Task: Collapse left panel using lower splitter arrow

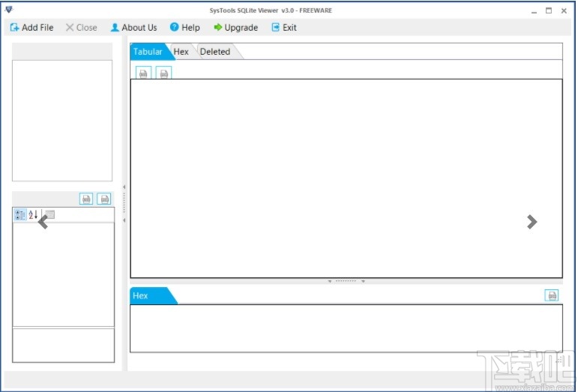Action: point(124,220)
